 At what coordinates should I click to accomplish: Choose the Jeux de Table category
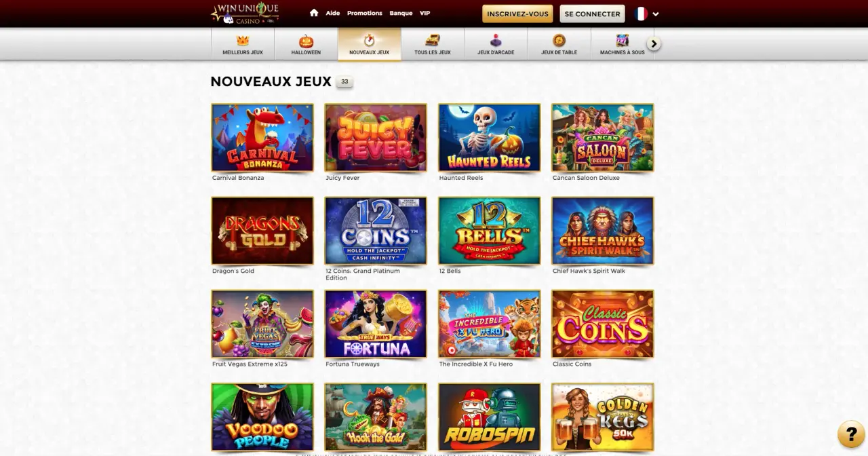tap(559, 44)
